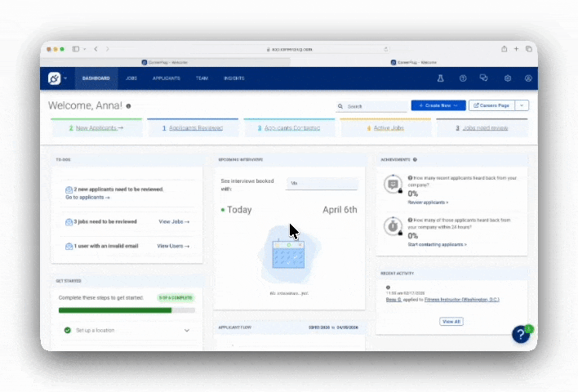This screenshot has width=578, height=392.
Task: Click the info dot beside Welcome, Anna
Action: tap(129, 106)
